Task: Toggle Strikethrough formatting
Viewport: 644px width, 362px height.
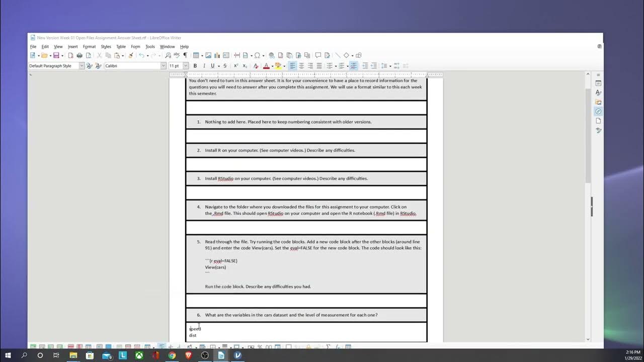Action: tap(225, 66)
